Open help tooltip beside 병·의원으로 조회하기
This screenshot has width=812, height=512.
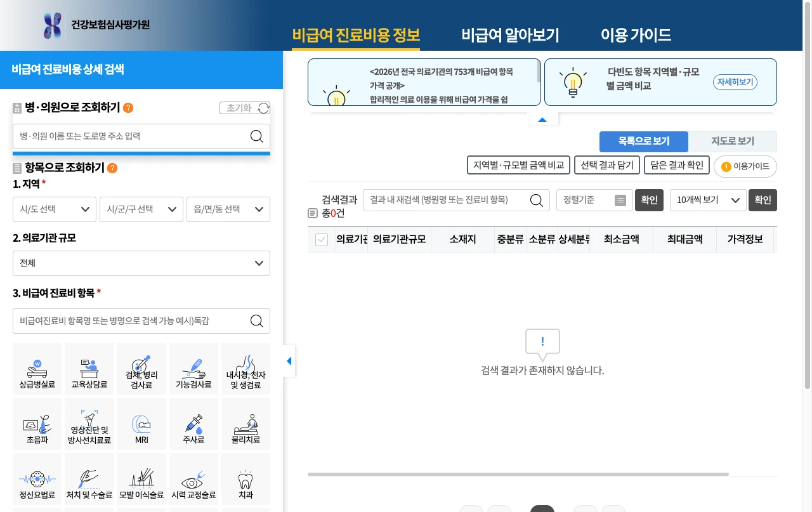128,108
